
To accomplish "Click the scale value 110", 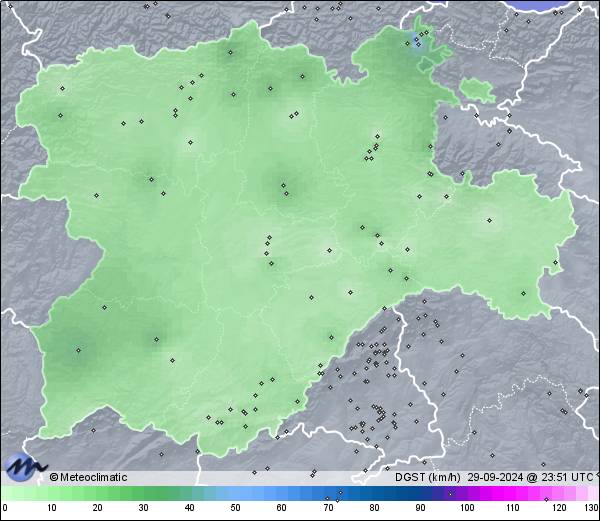I will [x=513, y=508].
